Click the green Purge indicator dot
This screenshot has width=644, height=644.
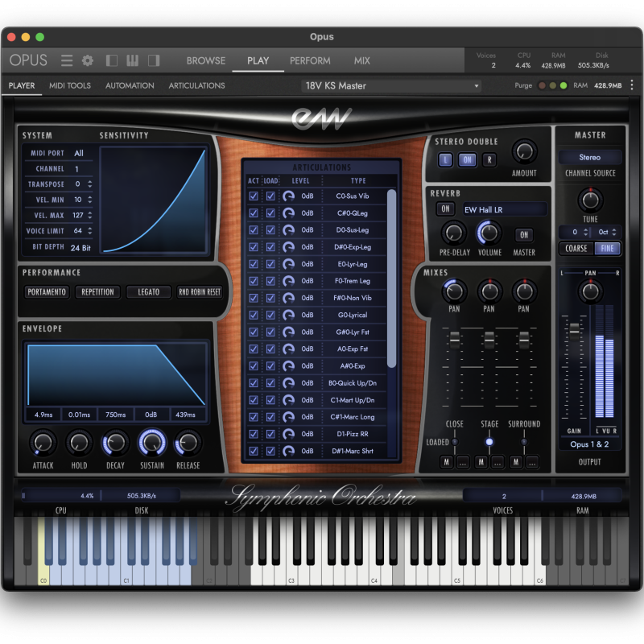[563, 85]
